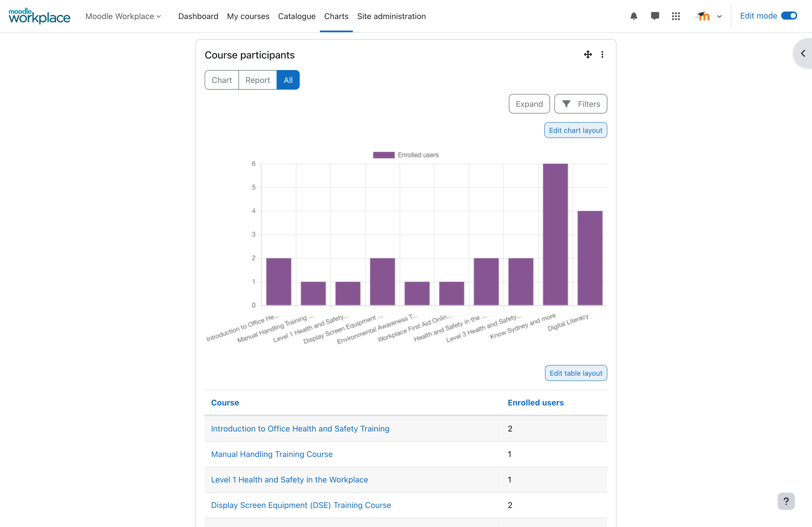Click the move block crosshair icon
The image size is (812, 527).
pyautogui.click(x=588, y=54)
